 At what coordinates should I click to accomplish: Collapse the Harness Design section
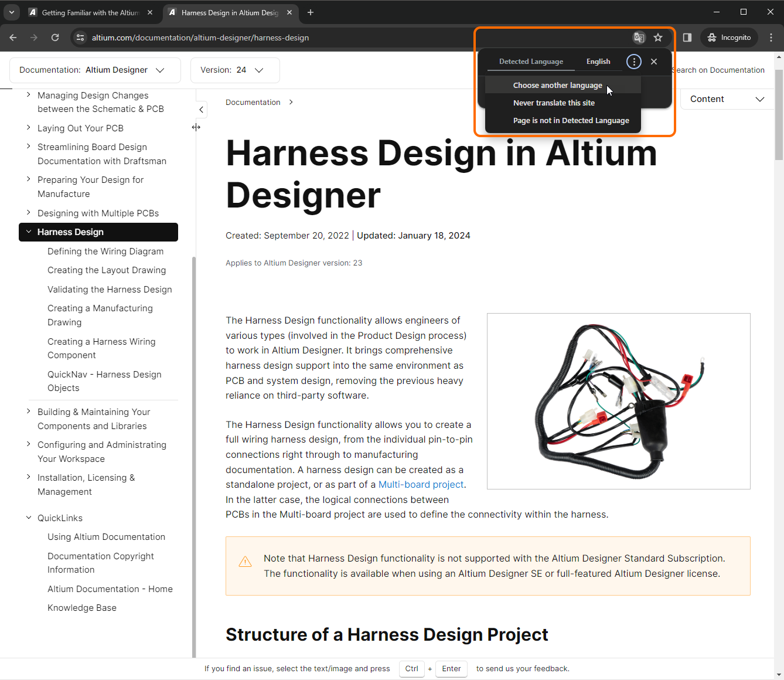tap(28, 232)
